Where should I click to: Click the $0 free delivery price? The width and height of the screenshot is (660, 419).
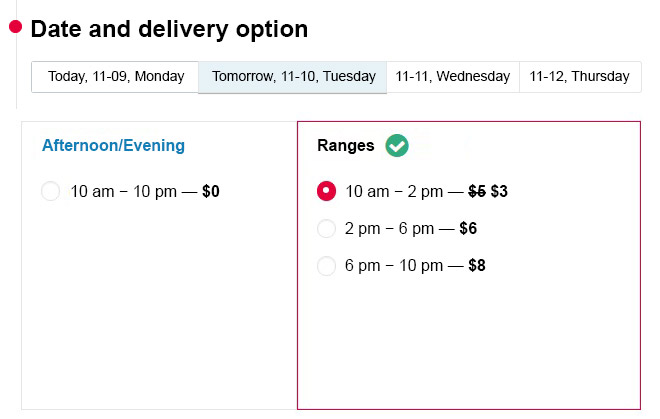[211, 192]
